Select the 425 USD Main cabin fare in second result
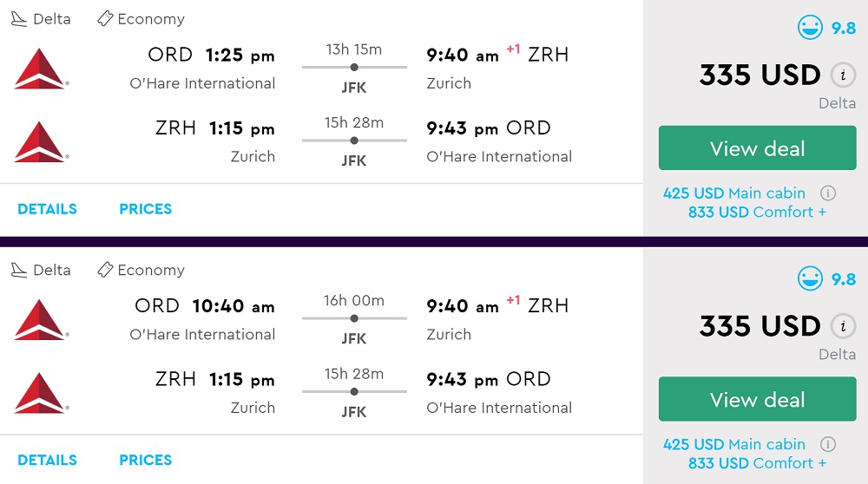The height and width of the screenshot is (484, 868). 733,444
